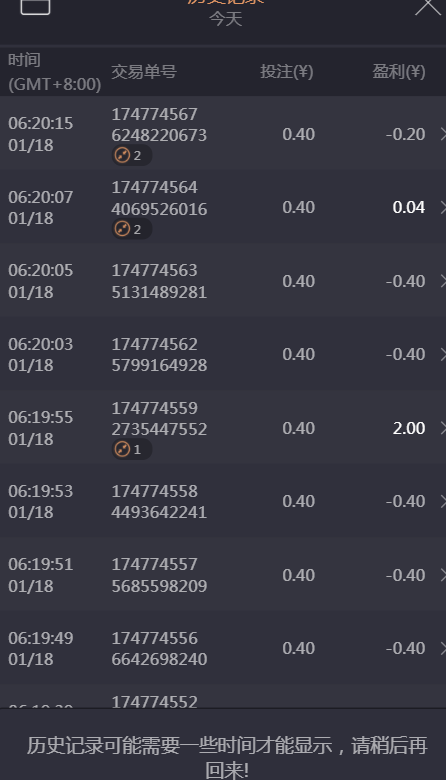This screenshot has height=780, width=446.
Task: Click the 投注(¥) column header
Action: coord(286,72)
